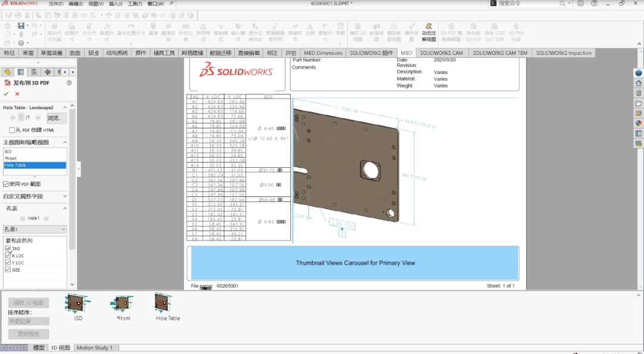Image resolution: width=644 pixels, height=354 pixels.
Task: Click the green checkmark to confirm publishing
Action: (6, 94)
